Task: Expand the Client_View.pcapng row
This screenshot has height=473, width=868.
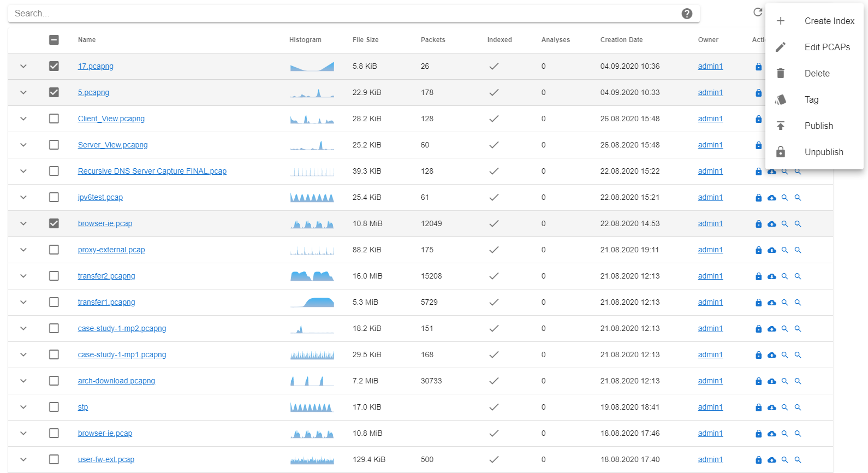Action: [23, 119]
